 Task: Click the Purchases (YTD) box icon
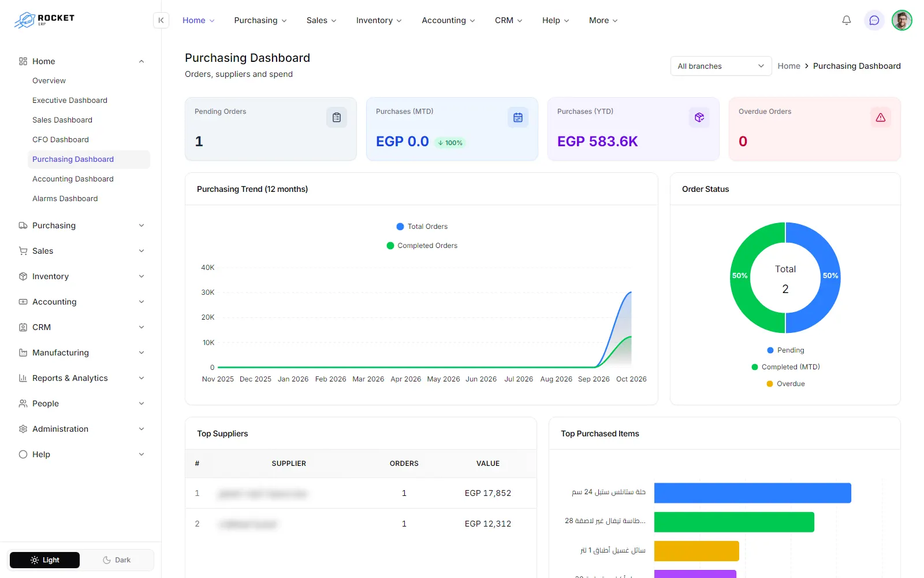point(699,117)
